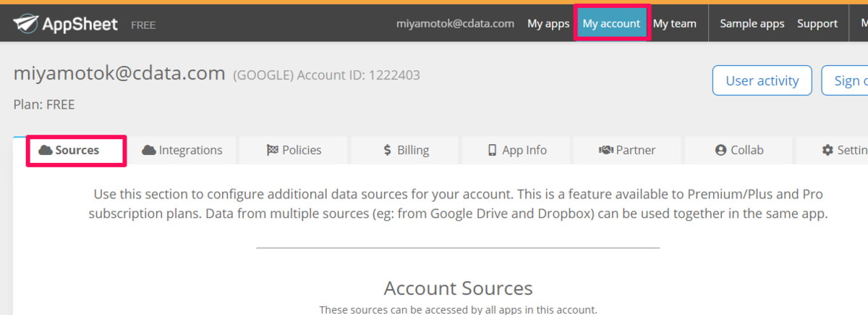This screenshot has width=868, height=315.
Task: Click the AppSheet wordmark text
Action: pos(80,24)
